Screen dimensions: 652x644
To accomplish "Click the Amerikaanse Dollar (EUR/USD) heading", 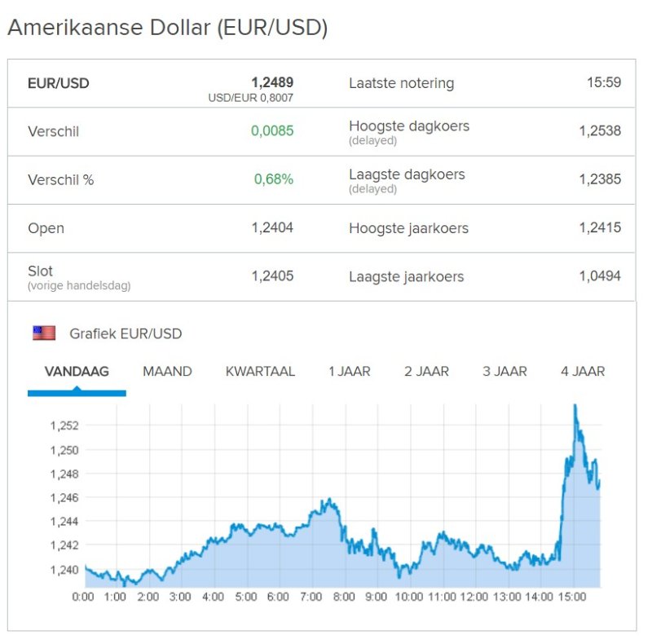I will (x=167, y=28).
